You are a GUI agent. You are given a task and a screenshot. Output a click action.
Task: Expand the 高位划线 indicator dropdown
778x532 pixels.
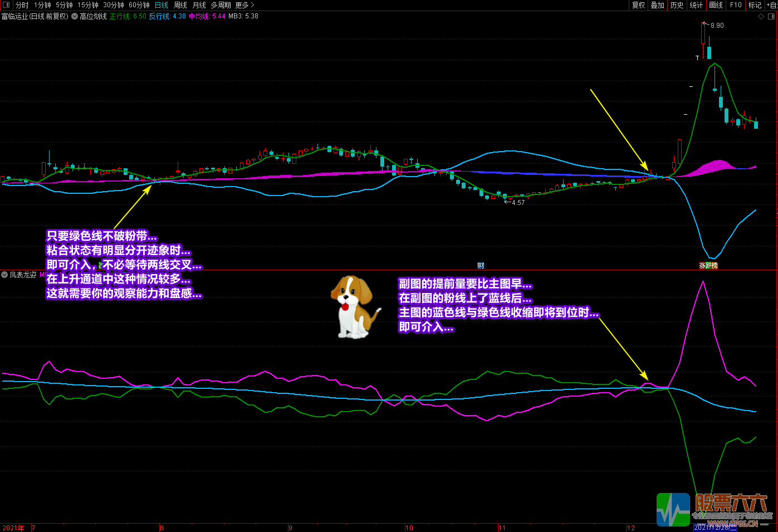[75, 17]
